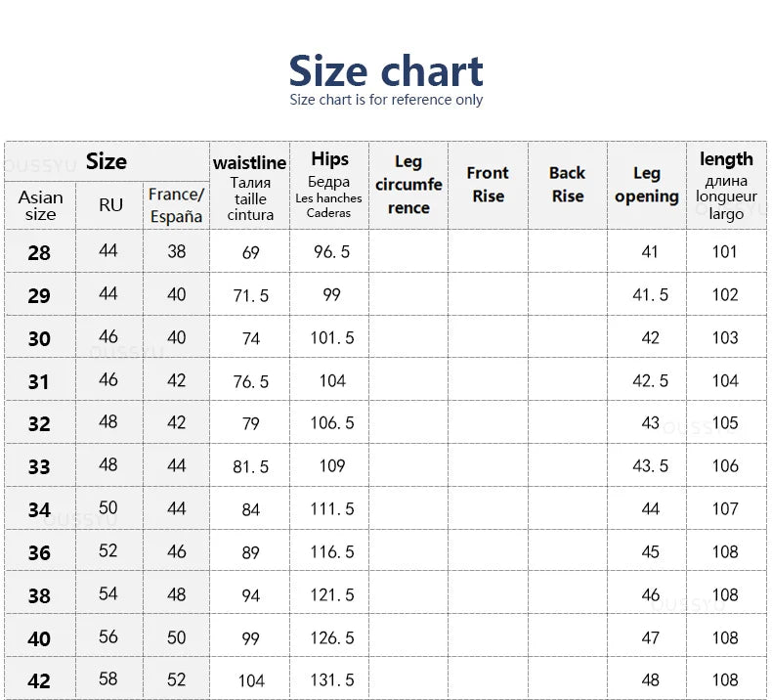Click Asian size 28 row label

(x=39, y=253)
